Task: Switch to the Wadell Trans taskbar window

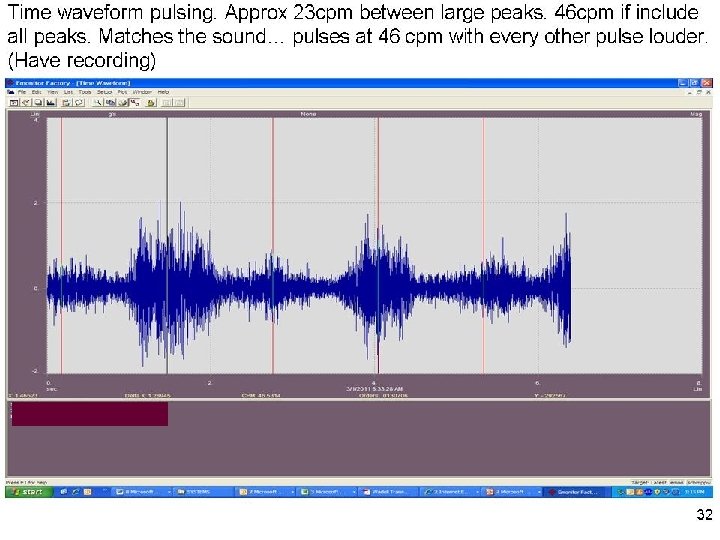Action: pos(388,492)
